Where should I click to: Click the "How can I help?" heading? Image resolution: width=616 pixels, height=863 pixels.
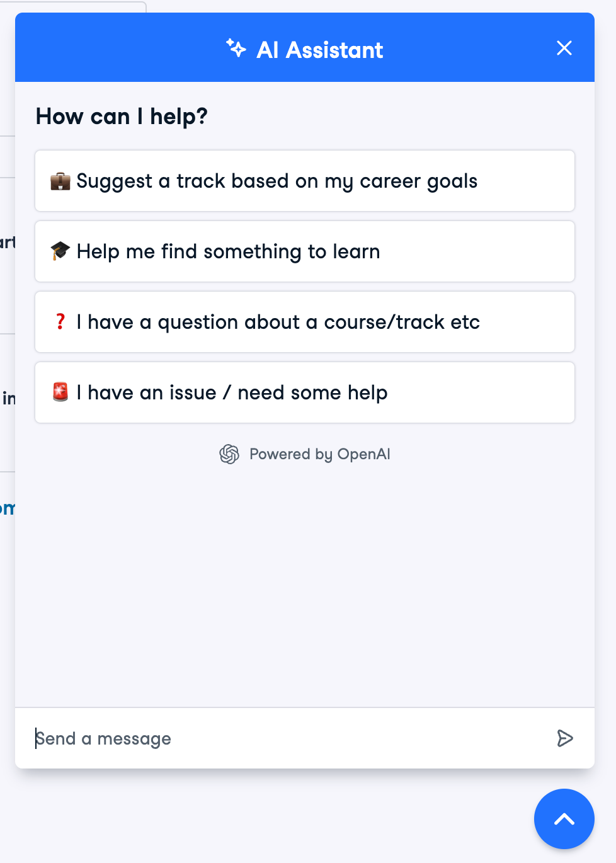[x=122, y=117]
